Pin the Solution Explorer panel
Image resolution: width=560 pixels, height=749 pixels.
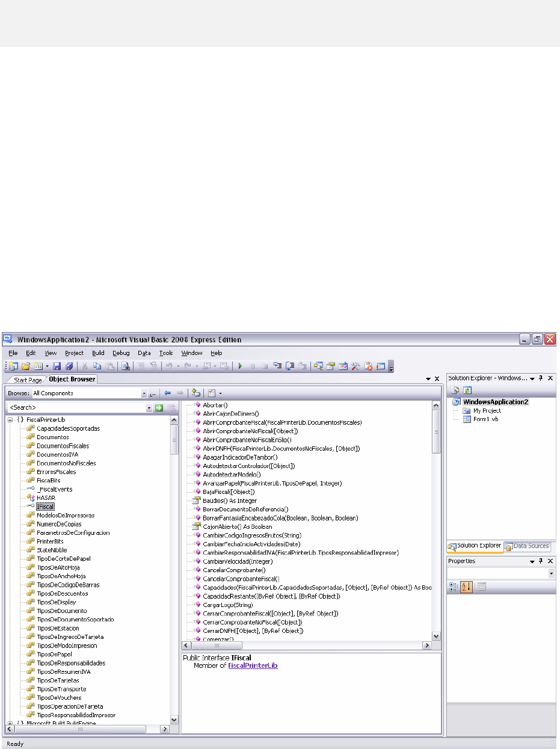[x=541, y=378]
